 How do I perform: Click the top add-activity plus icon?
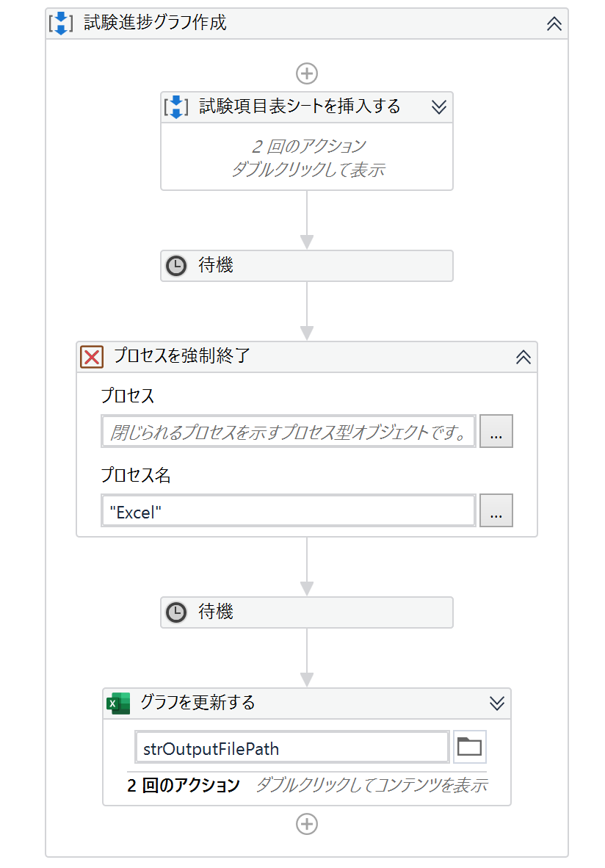306,73
